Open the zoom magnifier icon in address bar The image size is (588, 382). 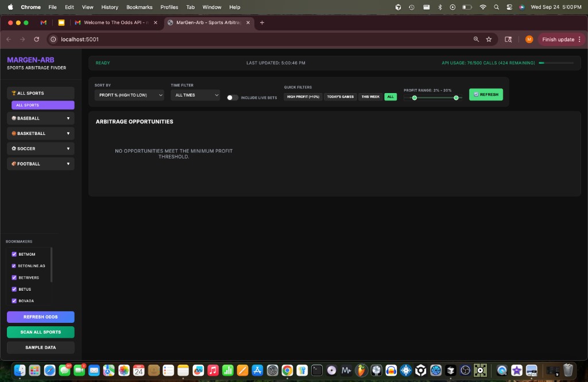coord(476,39)
